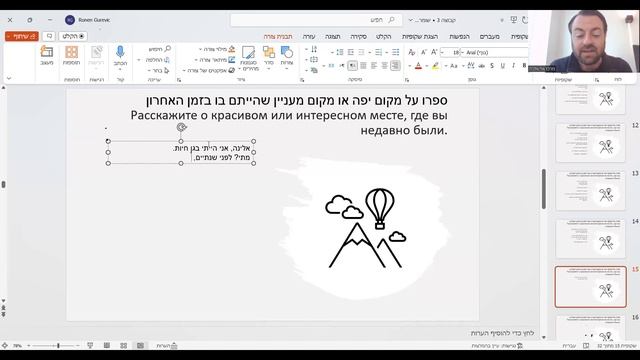Open the Help (עזרה) tab

click(x=309, y=36)
